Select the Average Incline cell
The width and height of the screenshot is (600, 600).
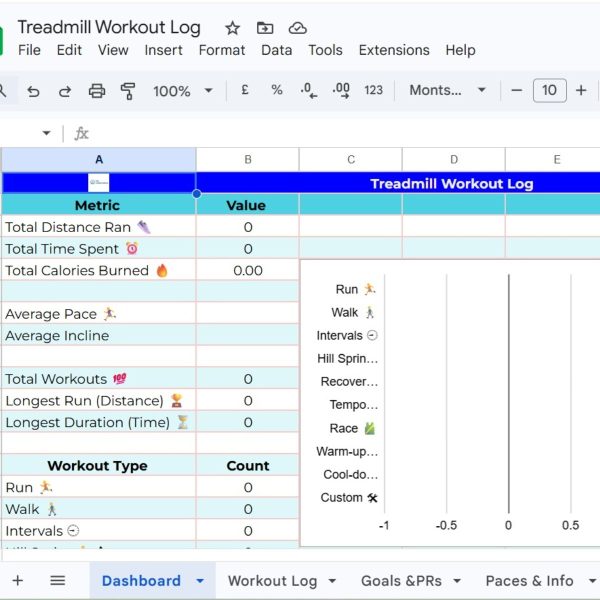[99, 336]
